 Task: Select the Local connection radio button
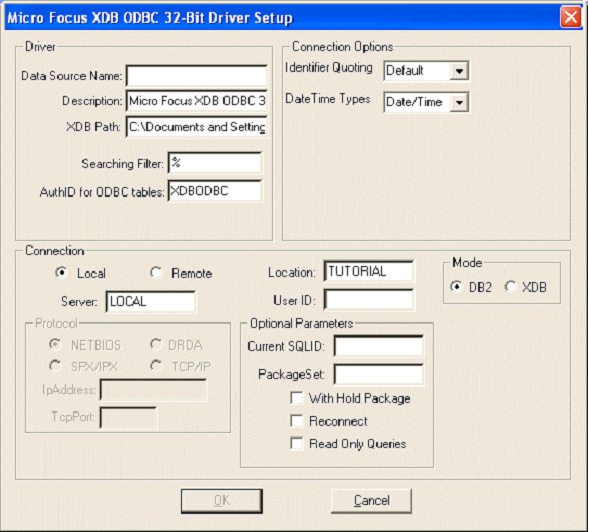point(61,272)
